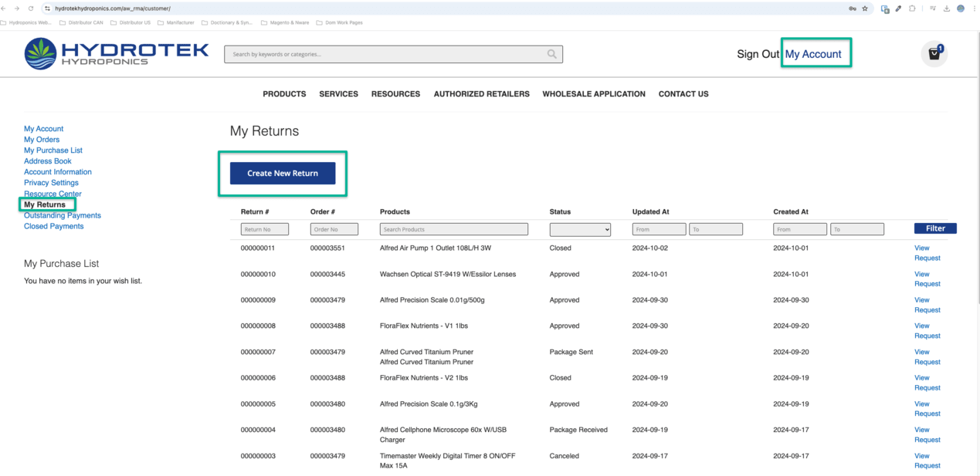The width and height of the screenshot is (980, 476).
Task: Open the shopping cart icon
Action: point(934,54)
